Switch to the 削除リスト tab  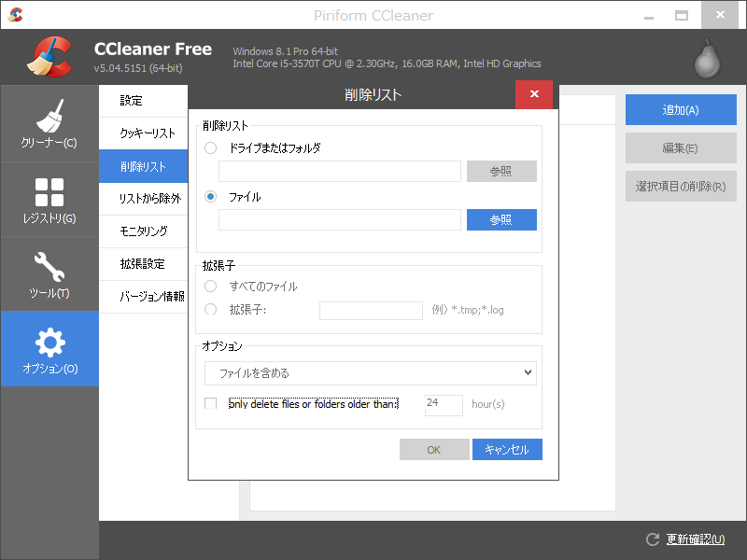pos(144,166)
